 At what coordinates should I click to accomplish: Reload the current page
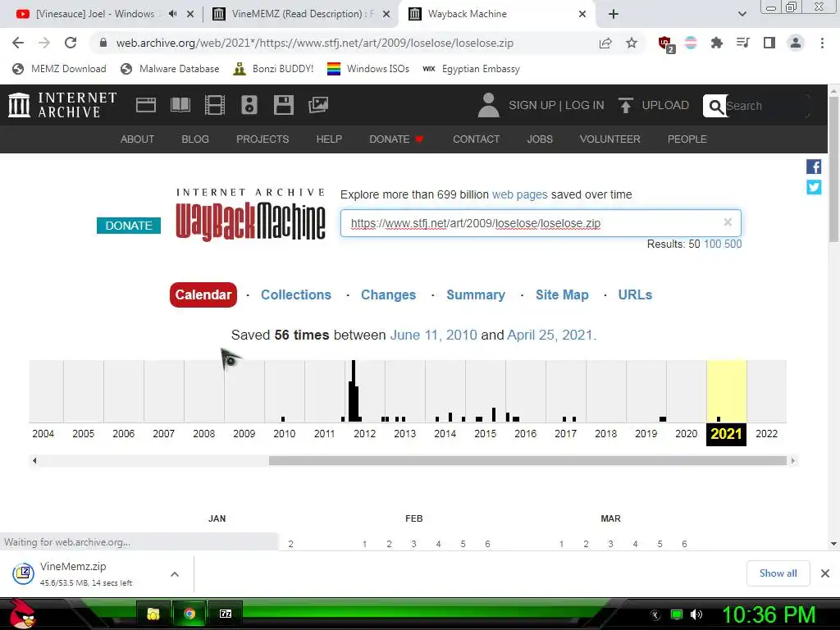point(71,43)
